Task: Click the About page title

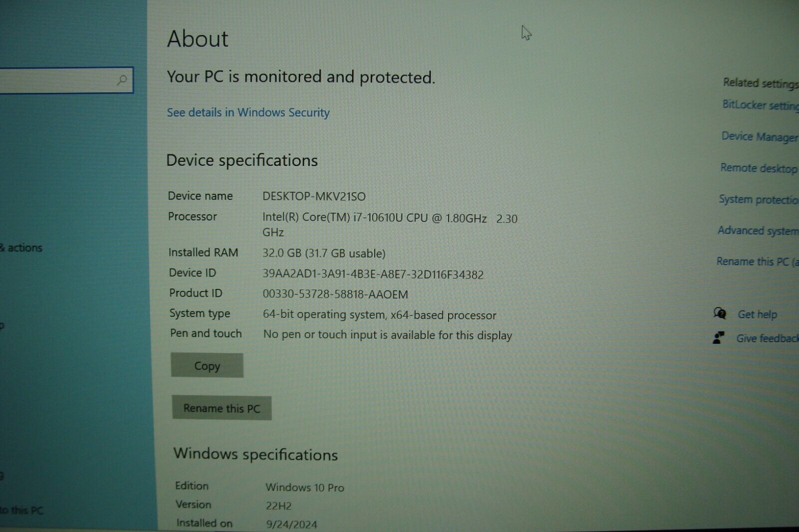Action: pos(198,39)
